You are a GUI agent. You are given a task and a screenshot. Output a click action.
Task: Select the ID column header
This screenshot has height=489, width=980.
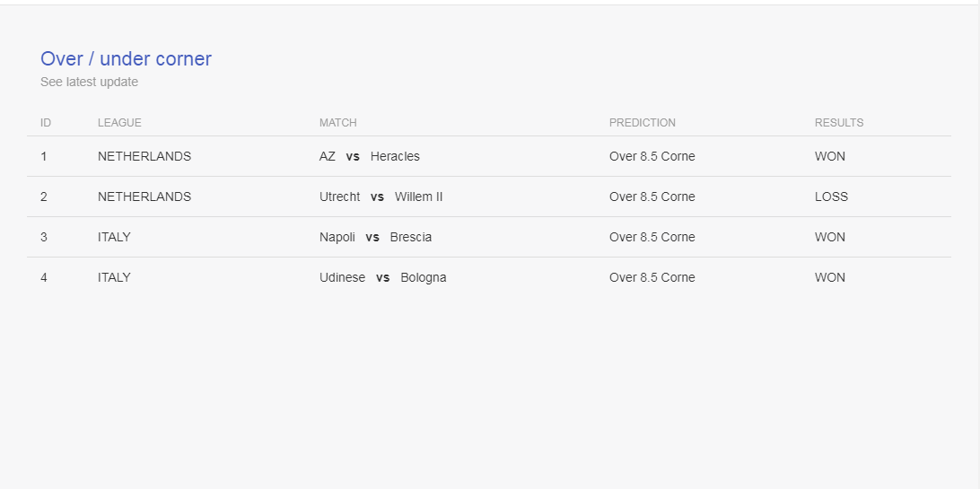click(46, 122)
